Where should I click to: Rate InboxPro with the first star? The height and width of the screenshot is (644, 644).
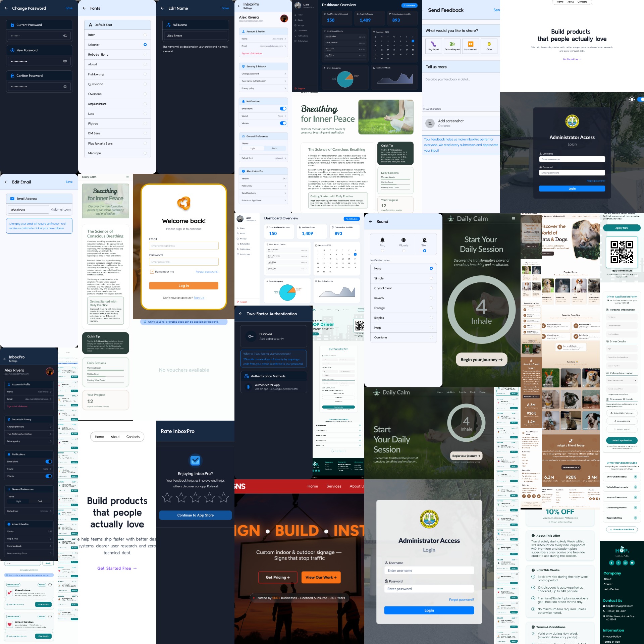tap(167, 497)
